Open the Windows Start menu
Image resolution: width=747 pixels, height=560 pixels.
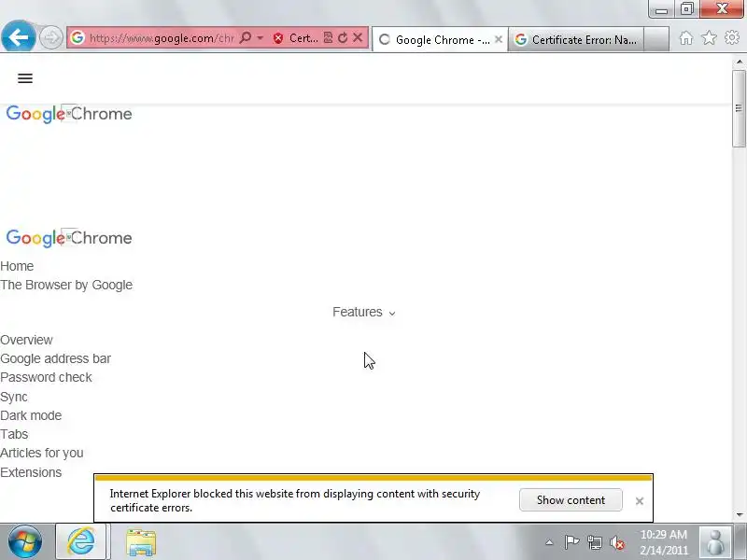(25, 541)
